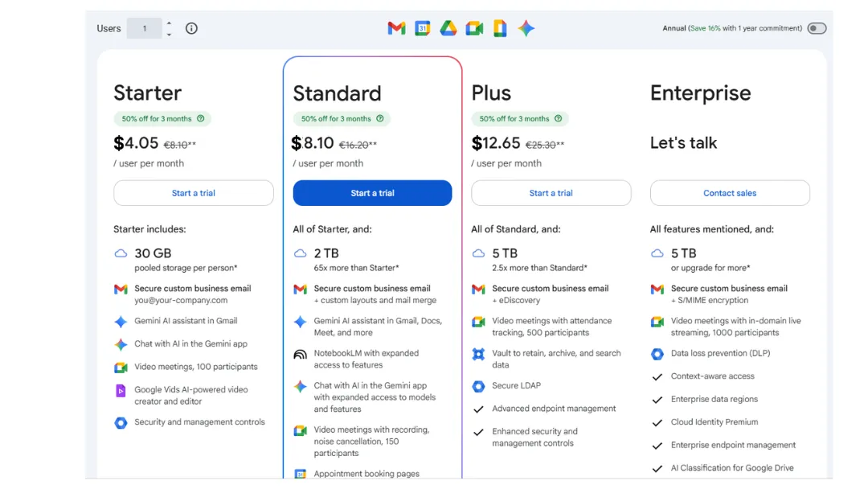The width and height of the screenshot is (868, 489).
Task: Click the cloud icon beside Plus 5 TB
Action: click(478, 253)
